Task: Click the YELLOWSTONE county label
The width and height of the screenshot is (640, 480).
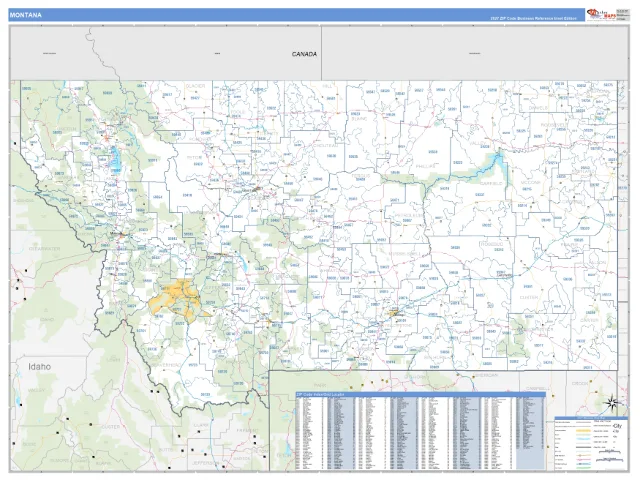Action: 397,325
